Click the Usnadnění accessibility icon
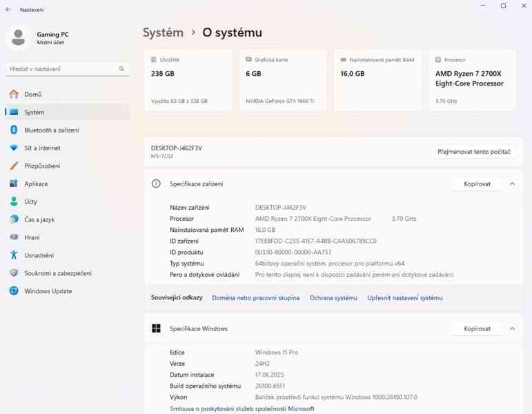The image size is (532, 414). [14, 255]
